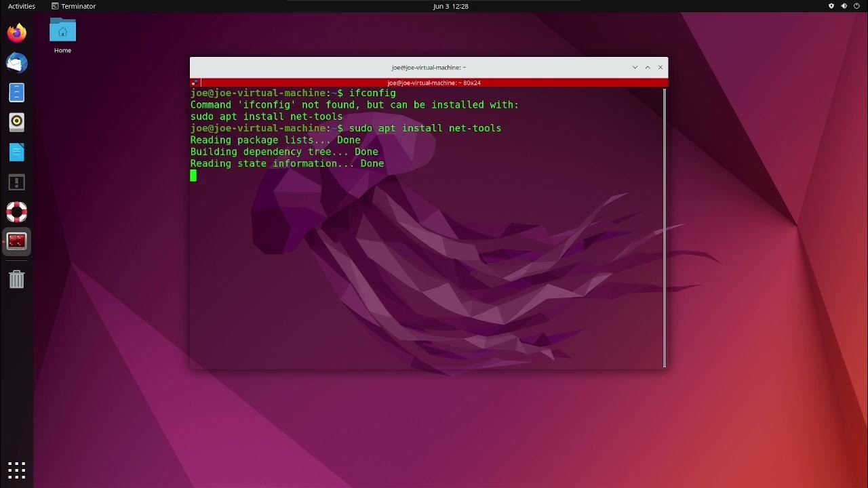
Task: Click the 'Reading state information... Done' line
Action: (x=287, y=163)
